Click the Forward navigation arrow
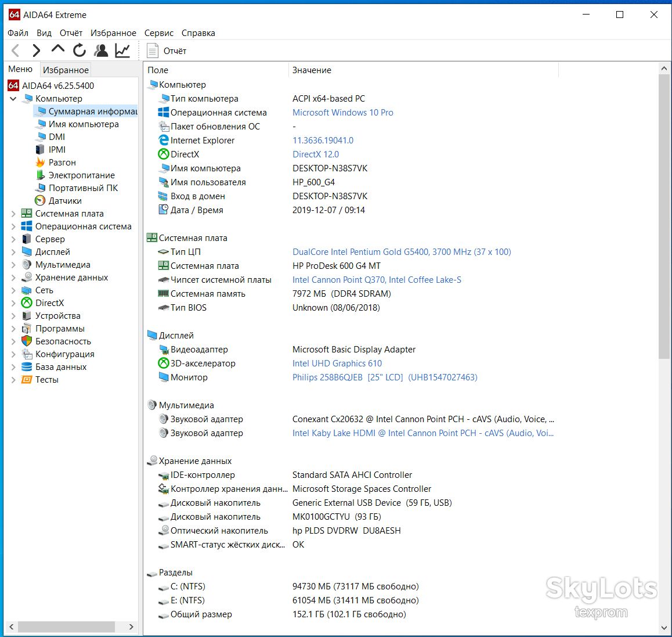This screenshot has height=637, width=672. 37,51
